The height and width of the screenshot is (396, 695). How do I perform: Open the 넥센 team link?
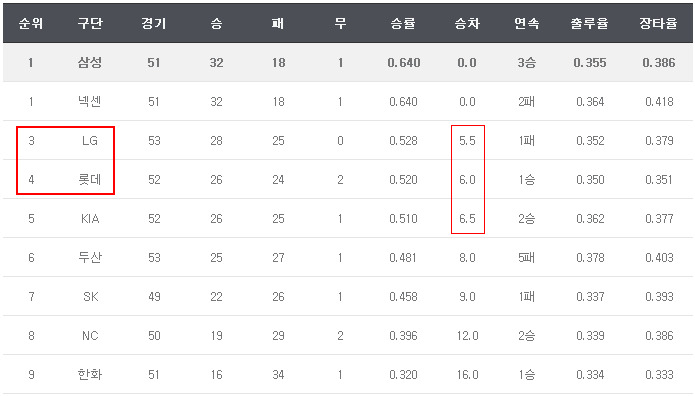click(90, 102)
